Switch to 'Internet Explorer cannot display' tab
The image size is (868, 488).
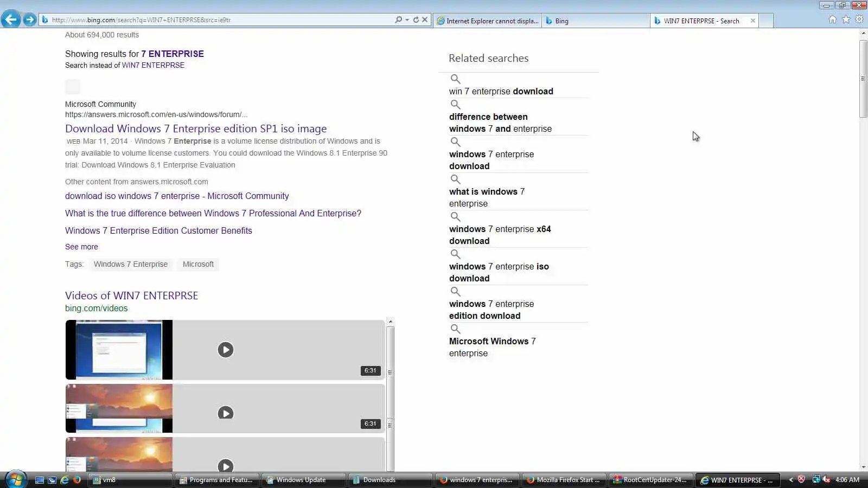pos(487,21)
